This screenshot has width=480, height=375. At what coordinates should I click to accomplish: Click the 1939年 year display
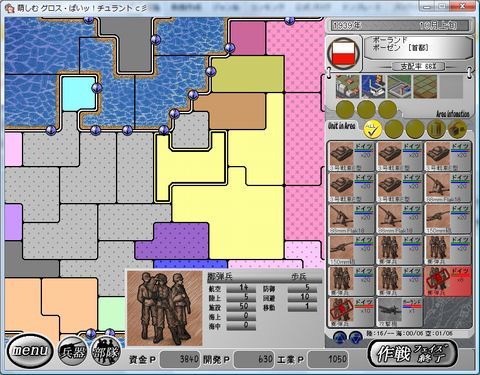coord(347,26)
